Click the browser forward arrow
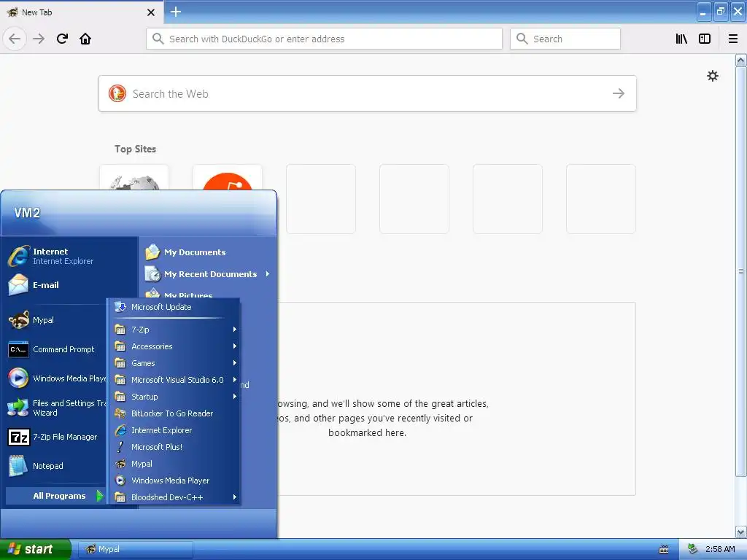The height and width of the screenshot is (560, 747). pyautogui.click(x=39, y=39)
